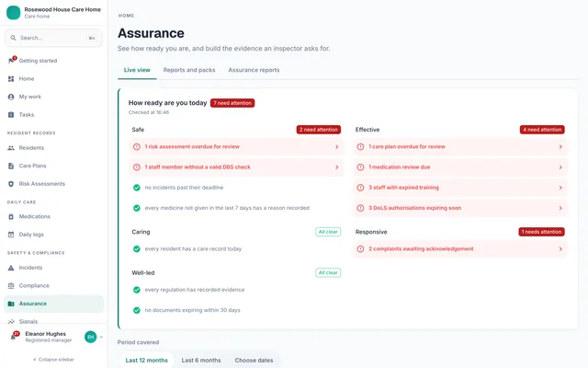Click Eleanor Hughes profile name

coord(45,334)
